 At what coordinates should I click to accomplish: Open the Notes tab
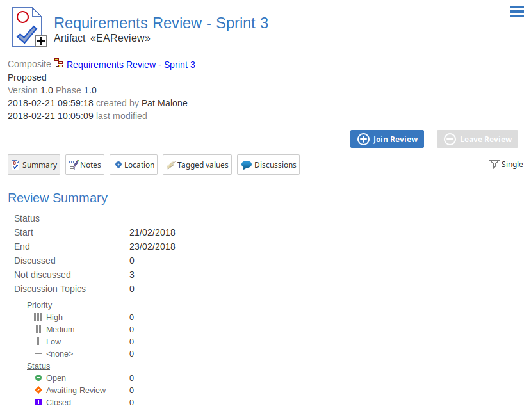84,165
